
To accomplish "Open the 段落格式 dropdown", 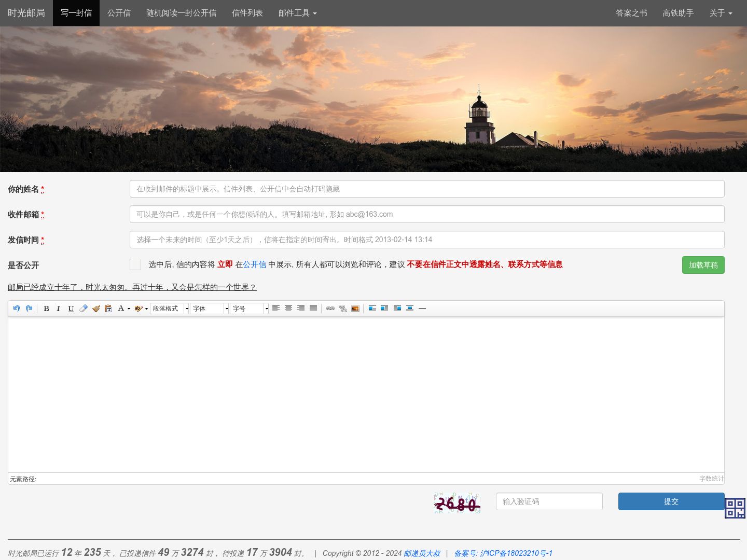I will pos(170,309).
